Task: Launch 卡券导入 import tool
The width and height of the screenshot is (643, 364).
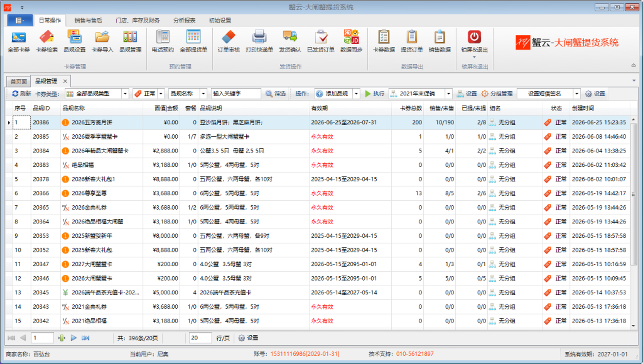Action: point(102,42)
